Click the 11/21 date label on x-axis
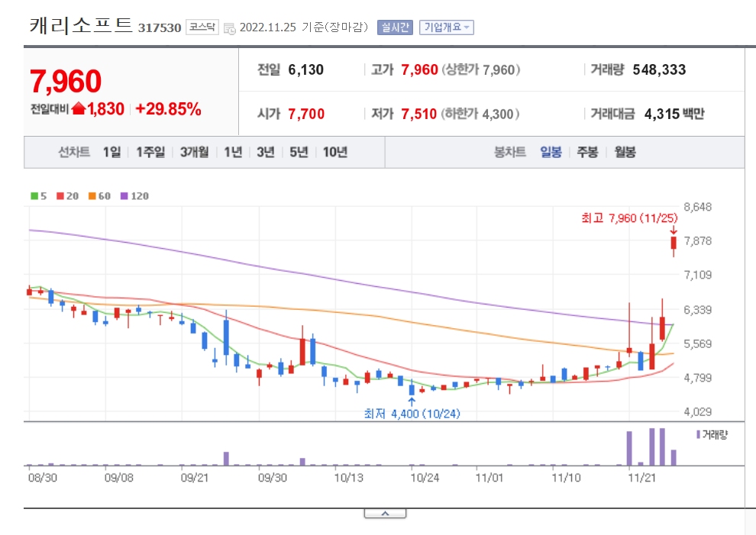The image size is (756, 535). 641,478
